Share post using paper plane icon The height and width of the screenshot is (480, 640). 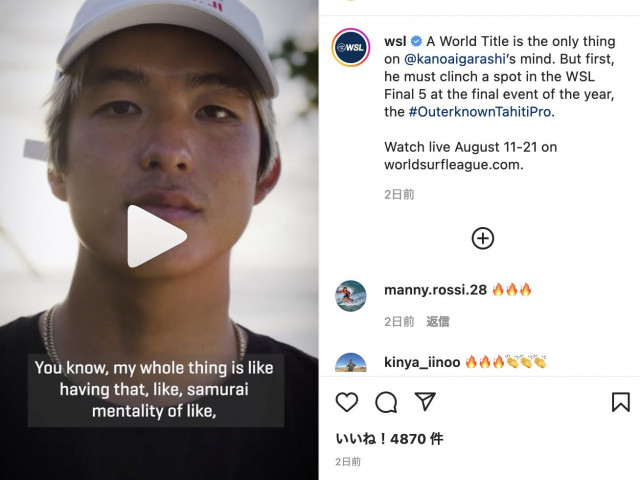point(425,402)
